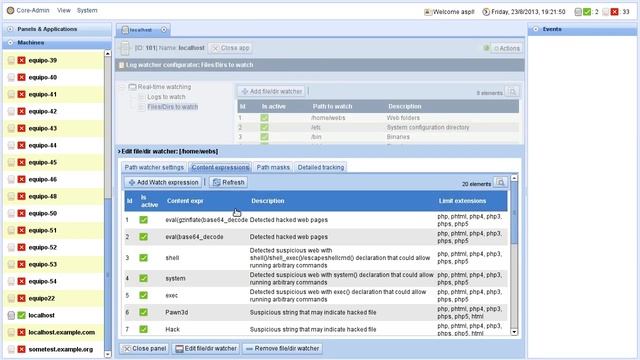Select the Content expressions tab
The width and height of the screenshot is (640, 360).
pos(220,167)
